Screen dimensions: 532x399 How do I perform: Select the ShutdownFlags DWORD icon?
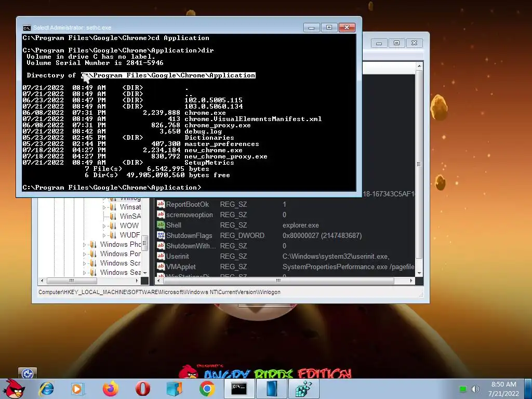[x=161, y=235]
